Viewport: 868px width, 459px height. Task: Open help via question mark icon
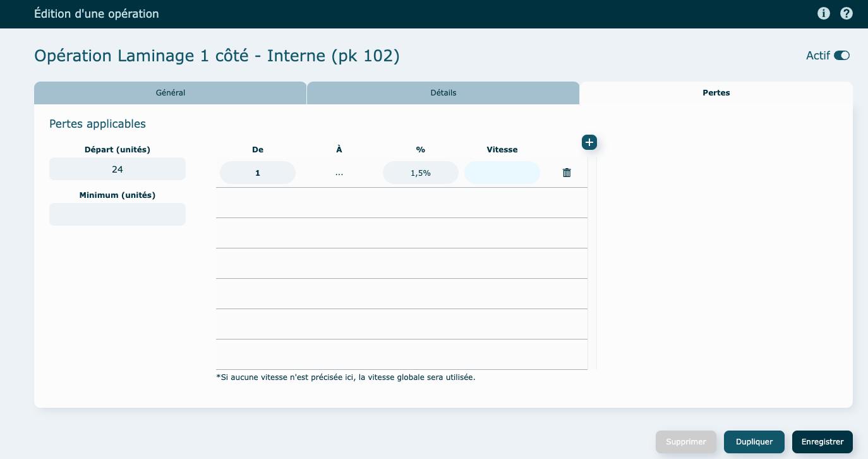pyautogui.click(x=847, y=14)
